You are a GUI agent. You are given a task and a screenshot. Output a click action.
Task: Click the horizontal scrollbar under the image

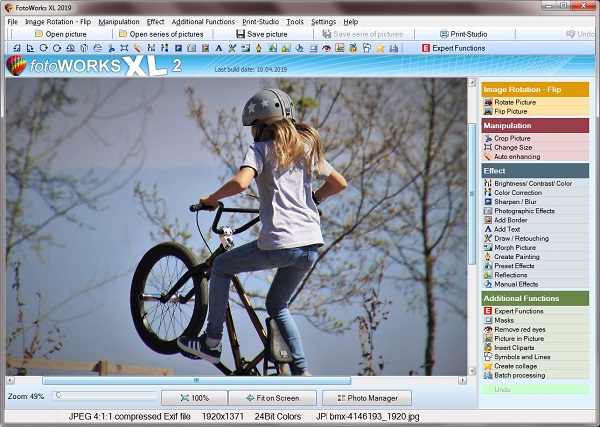pyautogui.click(x=196, y=380)
